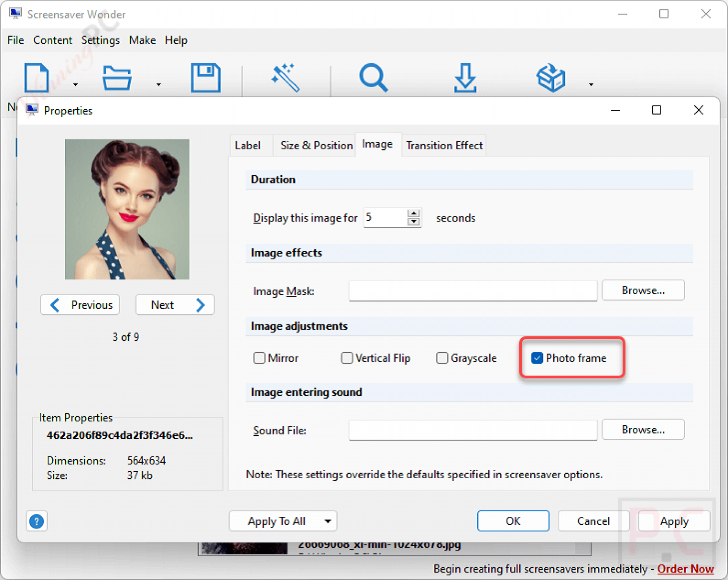
Task: Open the dropdown arrow beside New icon
Action: pyautogui.click(x=75, y=85)
